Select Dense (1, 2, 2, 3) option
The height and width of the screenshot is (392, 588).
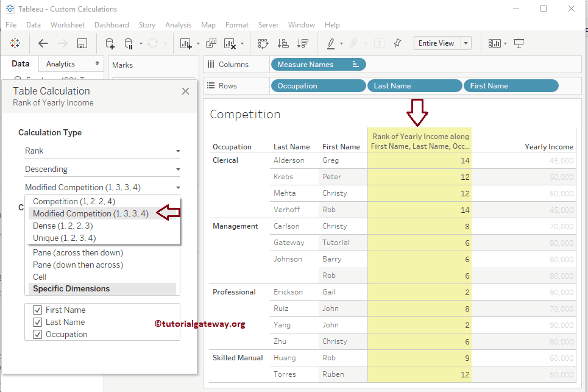[63, 226]
